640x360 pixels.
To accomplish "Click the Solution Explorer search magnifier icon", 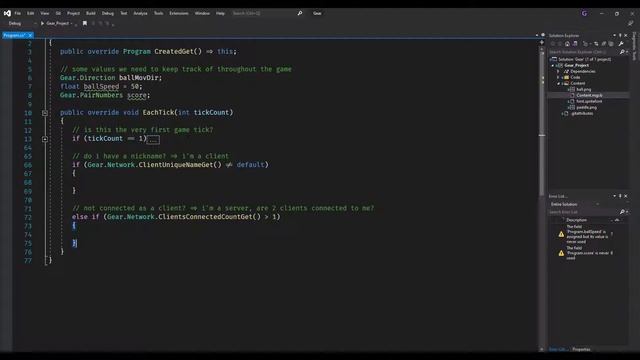I will click(x=622, y=52).
